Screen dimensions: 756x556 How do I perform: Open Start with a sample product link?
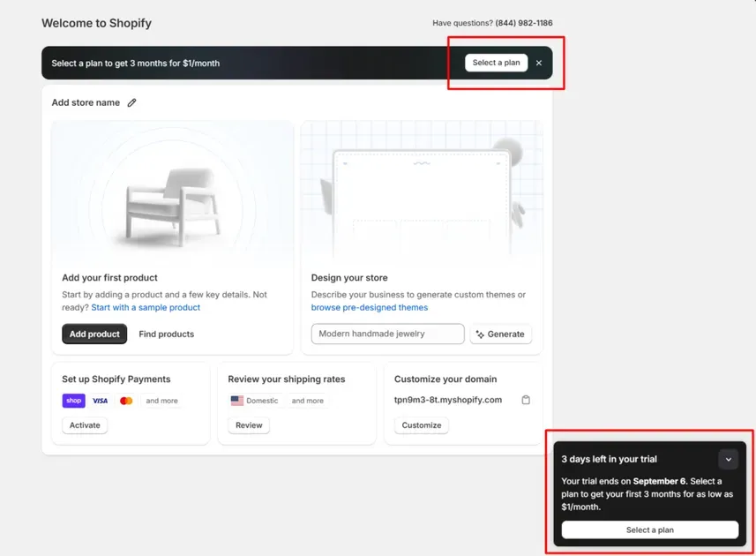tap(146, 307)
